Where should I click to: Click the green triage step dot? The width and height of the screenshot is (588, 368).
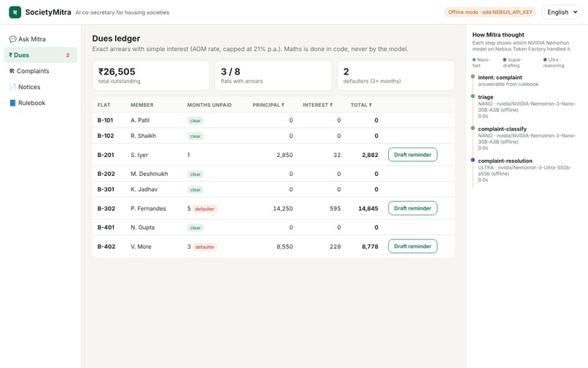[473, 96]
